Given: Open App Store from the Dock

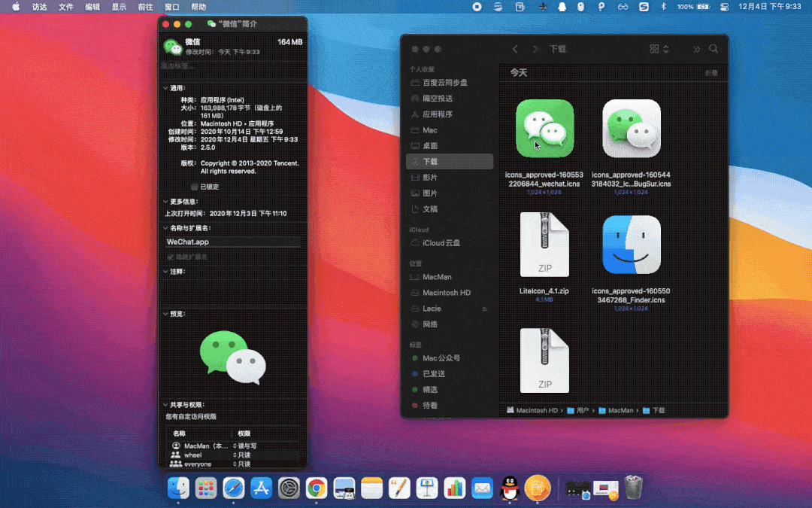Looking at the screenshot, I should coord(261,488).
